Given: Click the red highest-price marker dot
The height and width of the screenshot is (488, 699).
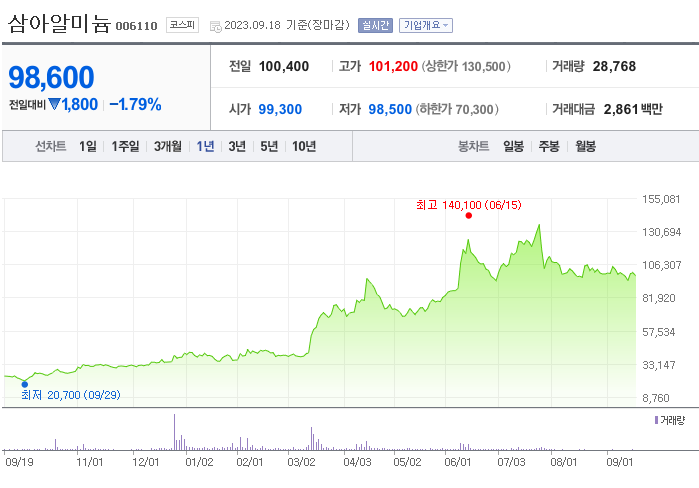Looking at the screenshot, I should pos(469,216).
